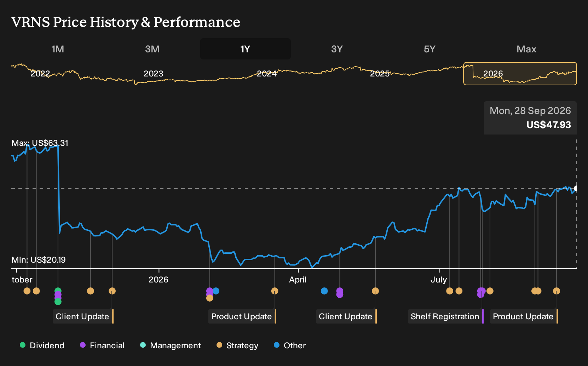Open the Client Update label left of 2026

(x=83, y=316)
